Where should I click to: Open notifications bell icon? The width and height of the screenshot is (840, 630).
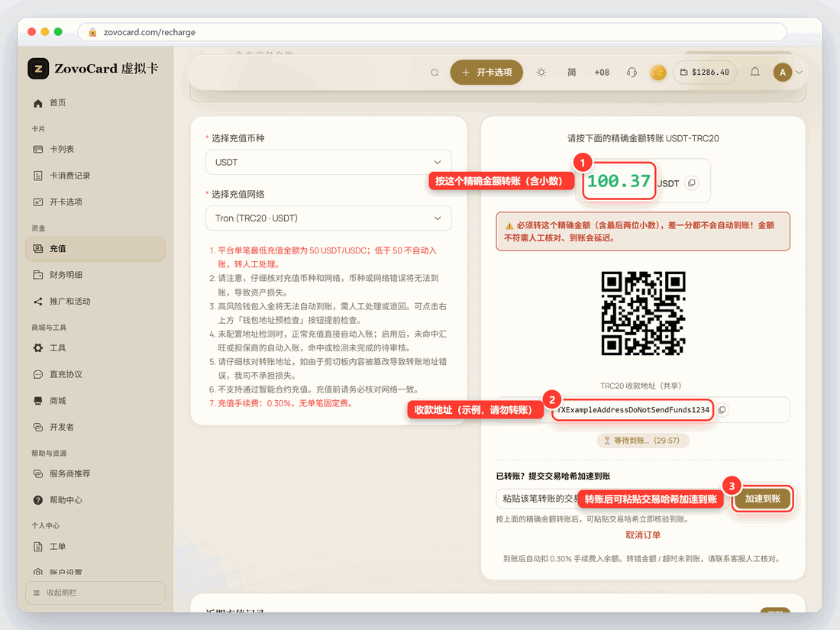(754, 72)
